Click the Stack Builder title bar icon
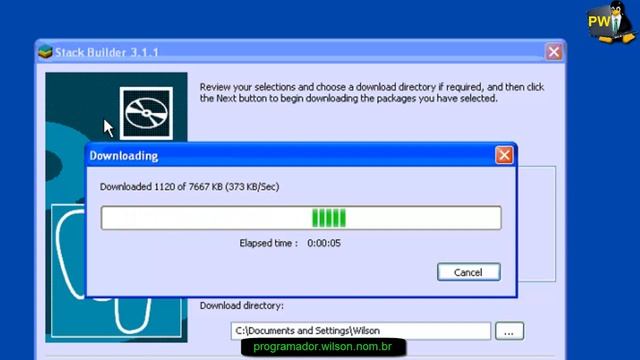 point(45,52)
